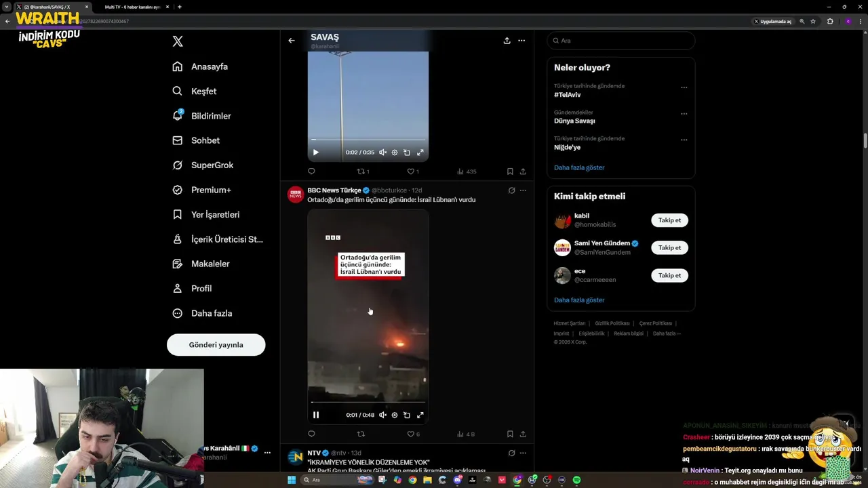The height and width of the screenshot is (488, 868).
Task: Make the BBC video fullscreen
Action: point(420,415)
